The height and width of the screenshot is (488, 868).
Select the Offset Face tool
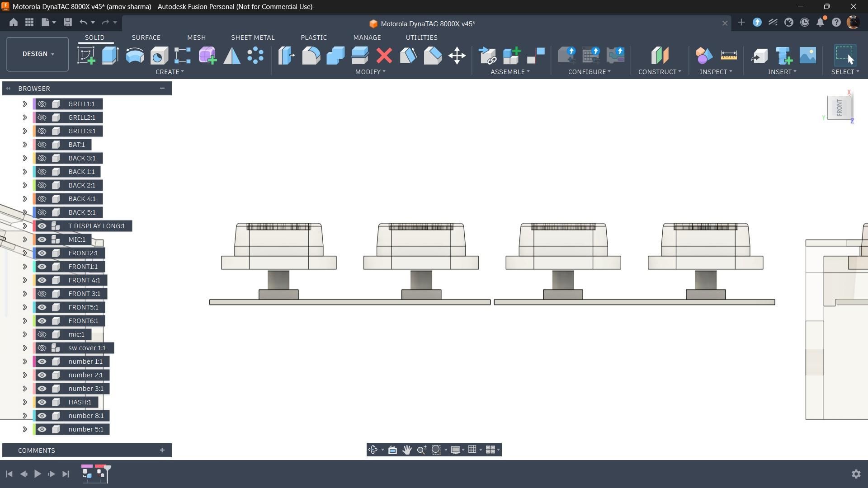(360, 56)
